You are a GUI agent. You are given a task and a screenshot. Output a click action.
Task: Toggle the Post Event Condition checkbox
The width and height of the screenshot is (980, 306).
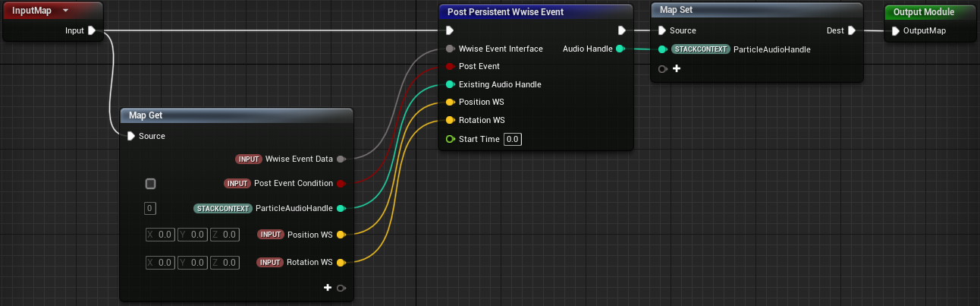(x=151, y=184)
